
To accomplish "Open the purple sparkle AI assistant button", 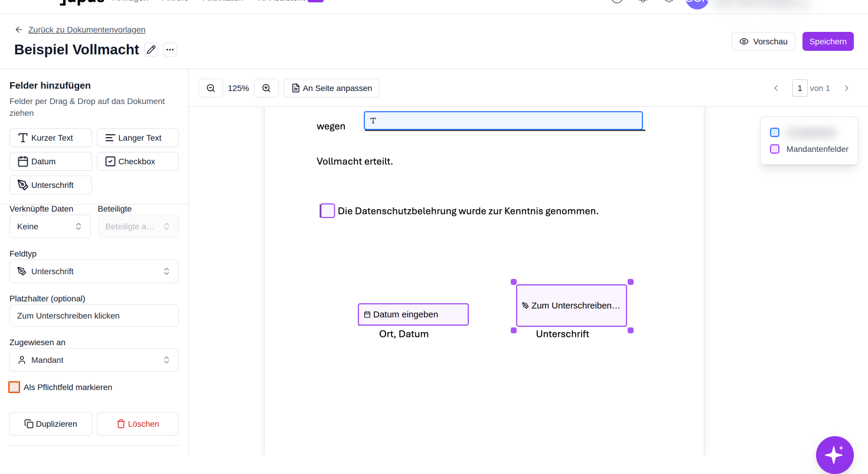I will point(834,455).
